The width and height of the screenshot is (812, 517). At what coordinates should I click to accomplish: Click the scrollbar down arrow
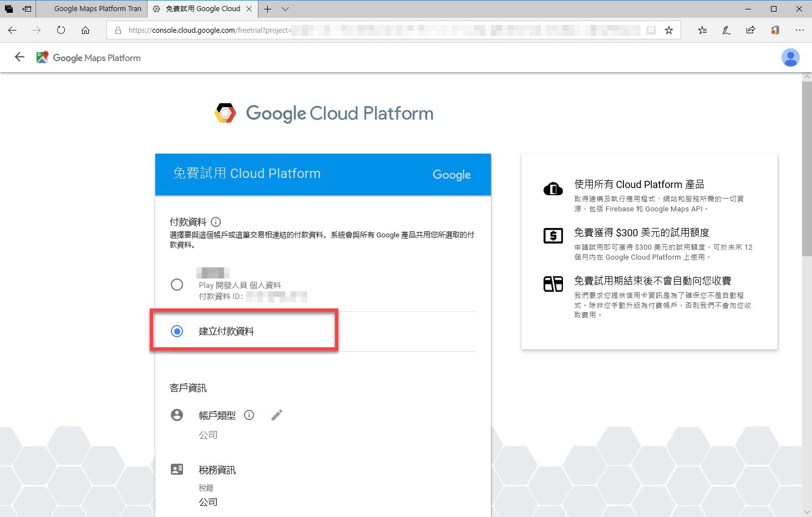coord(807,512)
